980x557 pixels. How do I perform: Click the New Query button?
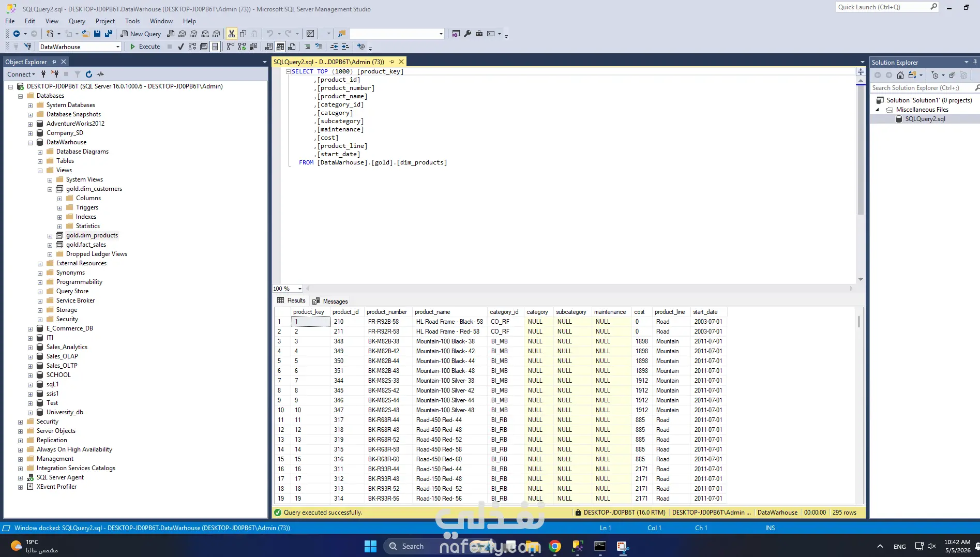(x=141, y=34)
